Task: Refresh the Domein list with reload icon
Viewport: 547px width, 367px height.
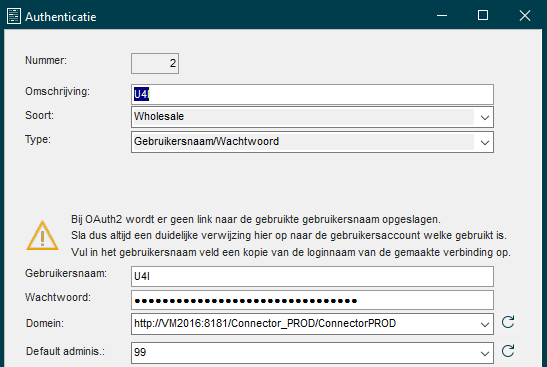Action: pos(508,322)
